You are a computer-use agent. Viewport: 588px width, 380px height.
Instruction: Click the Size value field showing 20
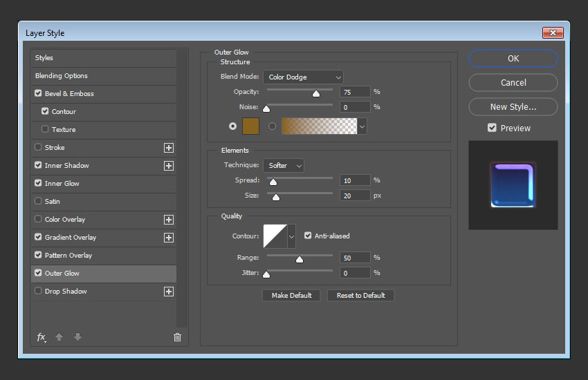(355, 196)
